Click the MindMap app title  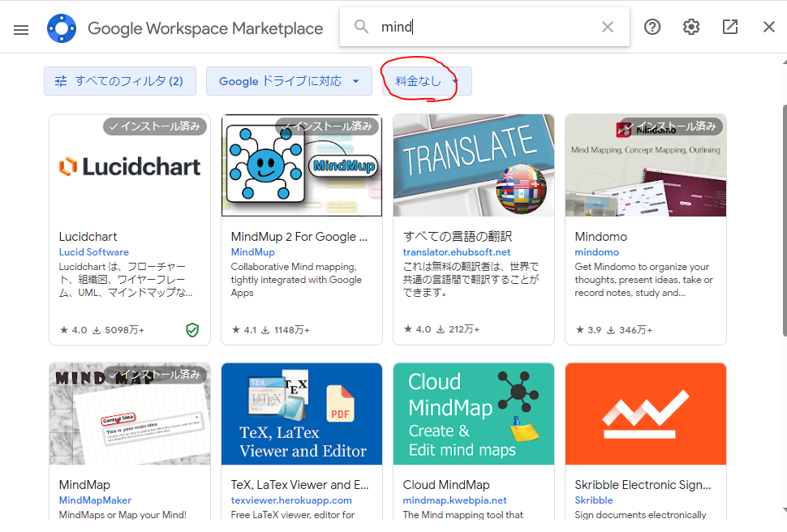tap(84, 485)
